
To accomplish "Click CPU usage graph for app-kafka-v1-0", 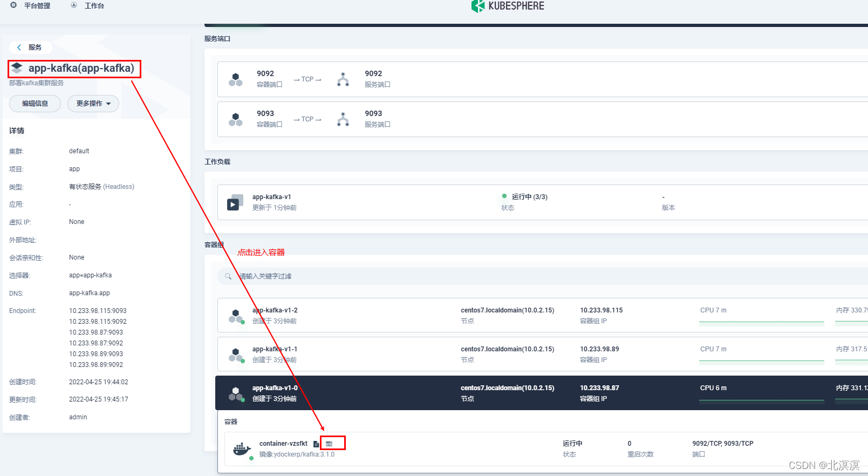I will (x=762, y=400).
